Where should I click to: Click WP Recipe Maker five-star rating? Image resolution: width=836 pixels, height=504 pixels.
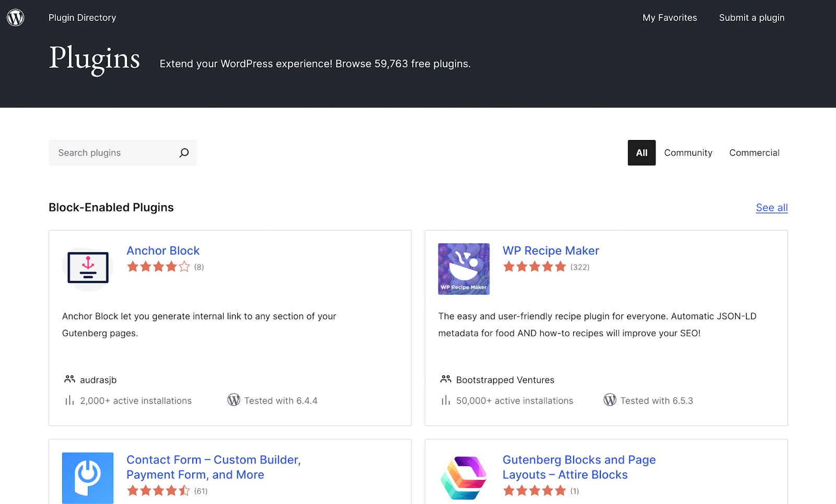(x=535, y=267)
